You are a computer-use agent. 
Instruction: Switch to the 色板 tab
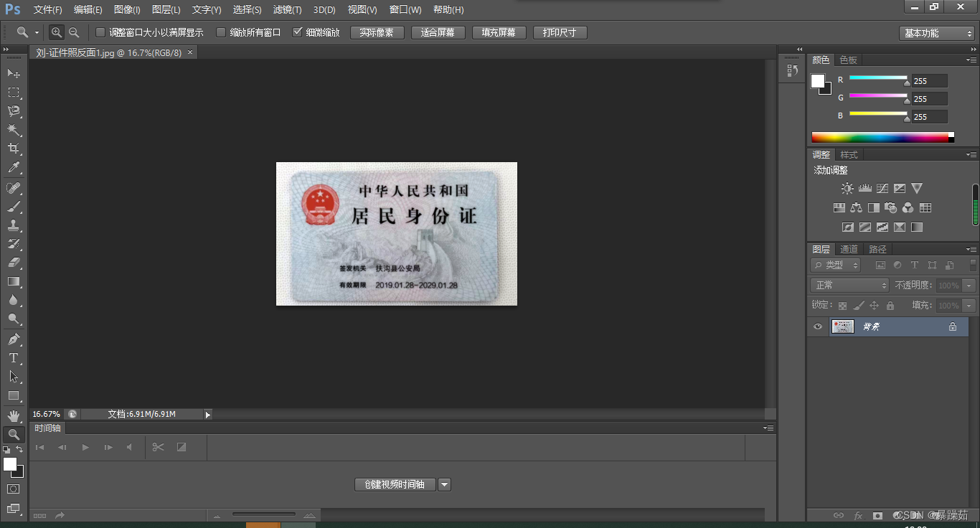[849, 60]
